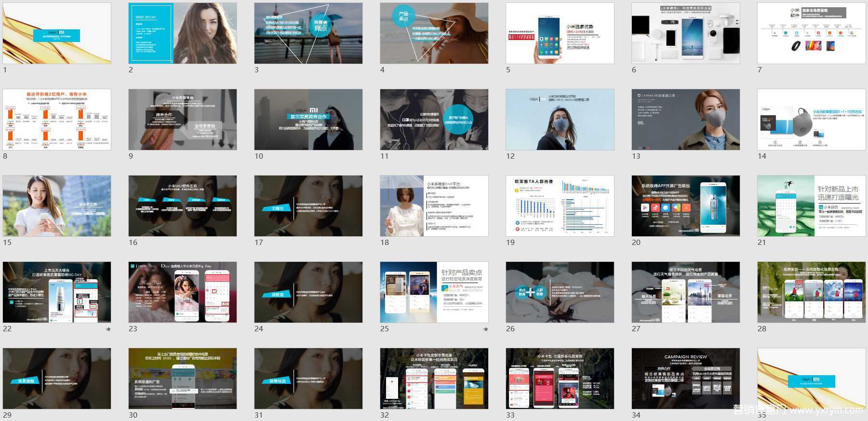
Task: Select slide 12 woman wearing mask
Action: (560, 120)
